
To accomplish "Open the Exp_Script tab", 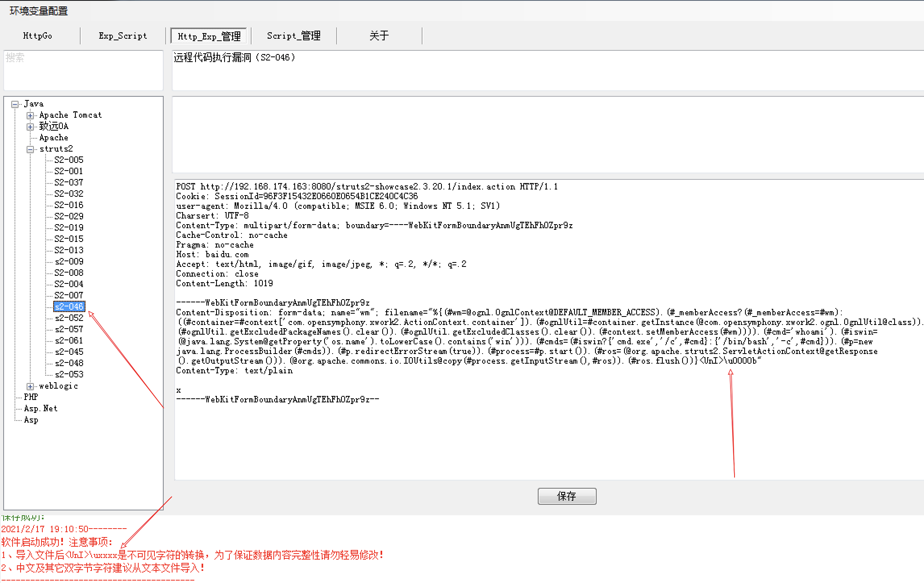I will 123,36.
